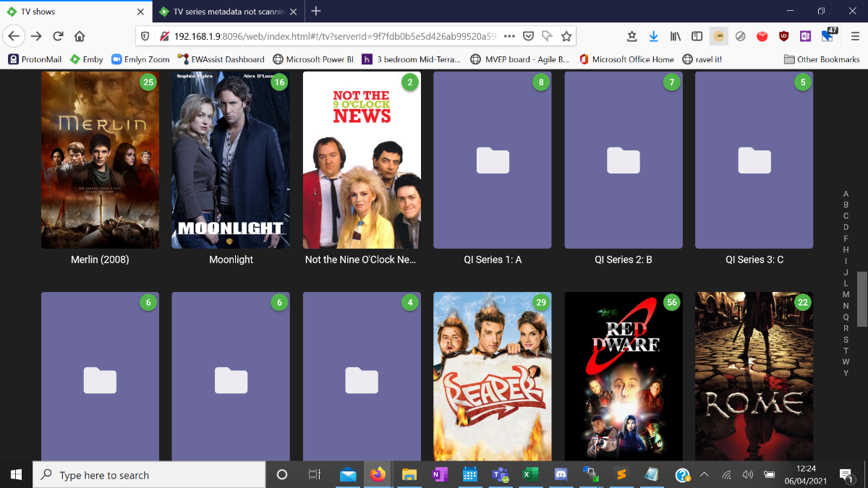Viewport: 868px width, 488px height.
Task: Go to the browser home page
Action: (80, 36)
